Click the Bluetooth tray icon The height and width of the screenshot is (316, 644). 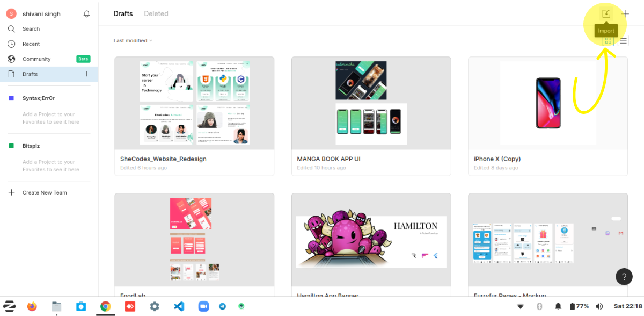tap(540, 306)
